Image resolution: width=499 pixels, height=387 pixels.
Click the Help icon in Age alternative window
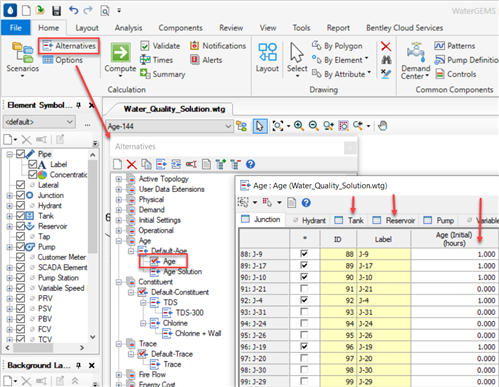(306, 203)
